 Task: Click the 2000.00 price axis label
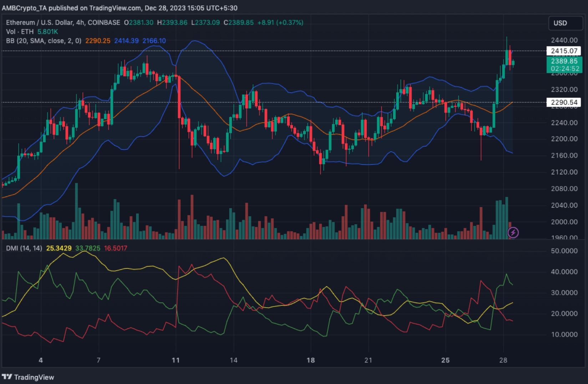point(564,222)
